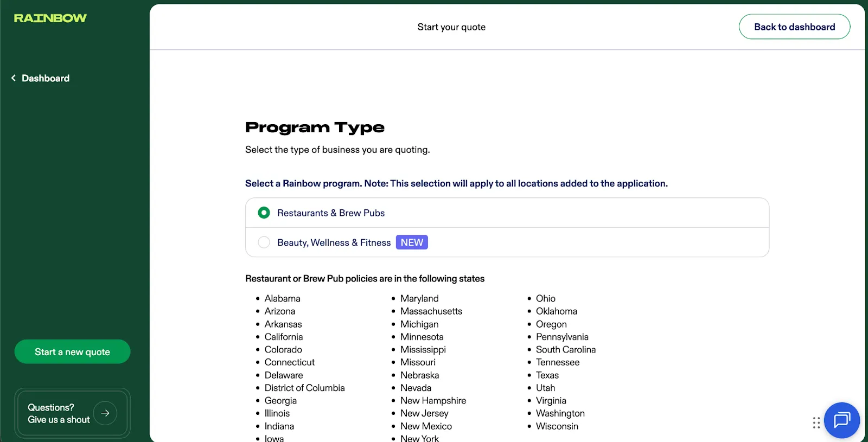Click New Hampshire in the state list

pyautogui.click(x=433, y=401)
